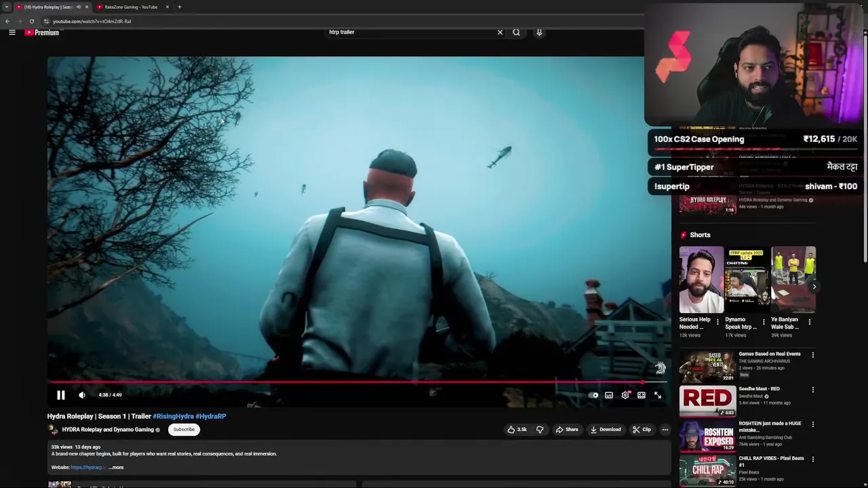Open Hydra Roleplay 1:16 video thumbnail

(x=707, y=204)
